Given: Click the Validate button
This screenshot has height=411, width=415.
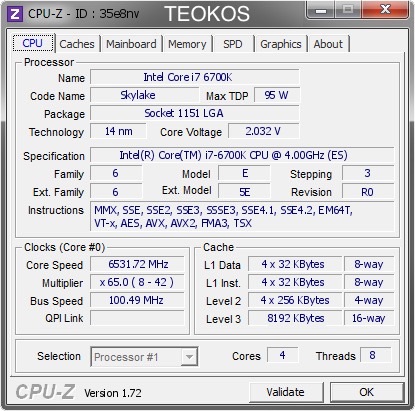Looking at the screenshot, I should click(x=286, y=392).
